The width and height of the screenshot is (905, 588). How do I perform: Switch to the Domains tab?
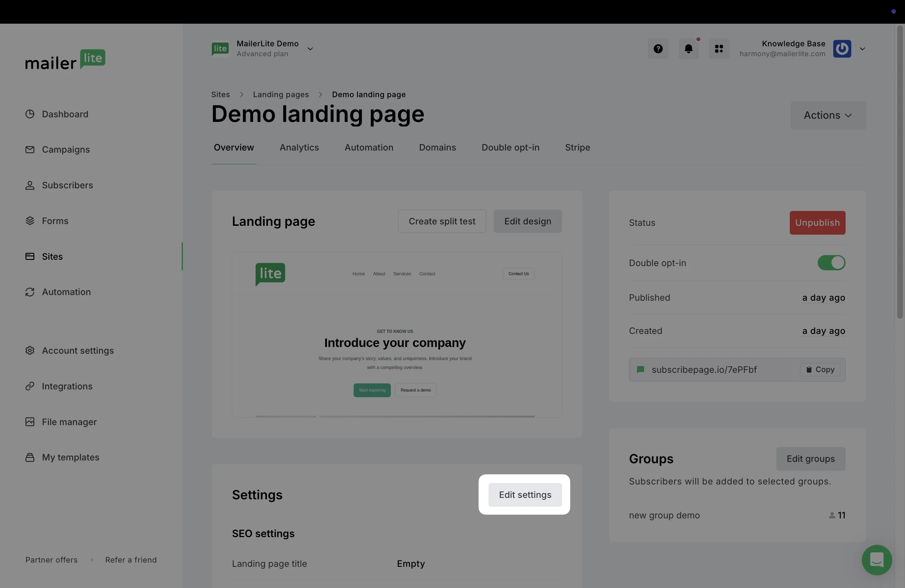(437, 147)
